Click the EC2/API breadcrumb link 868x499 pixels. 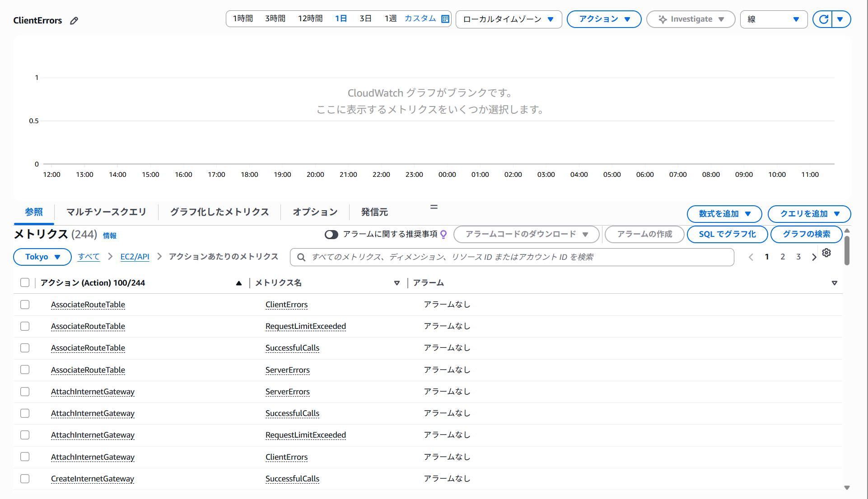click(135, 257)
